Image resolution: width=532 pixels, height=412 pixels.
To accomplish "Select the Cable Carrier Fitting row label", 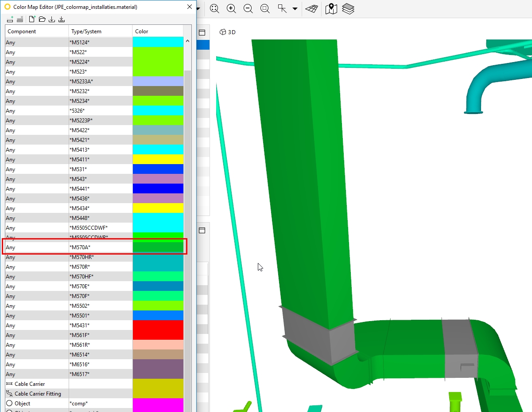I will click(38, 393).
